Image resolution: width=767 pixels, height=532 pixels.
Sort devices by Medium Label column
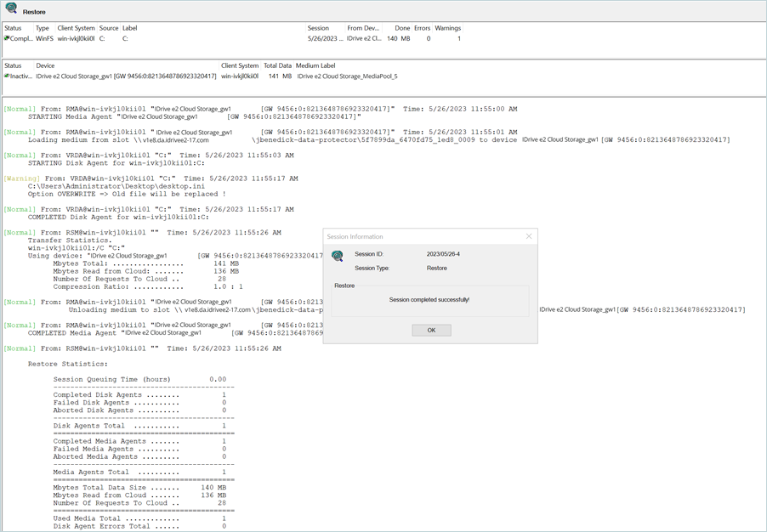pyautogui.click(x=315, y=65)
